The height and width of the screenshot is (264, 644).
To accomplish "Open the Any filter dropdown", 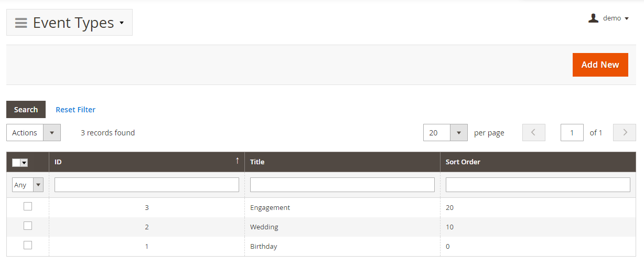I will coord(38,185).
